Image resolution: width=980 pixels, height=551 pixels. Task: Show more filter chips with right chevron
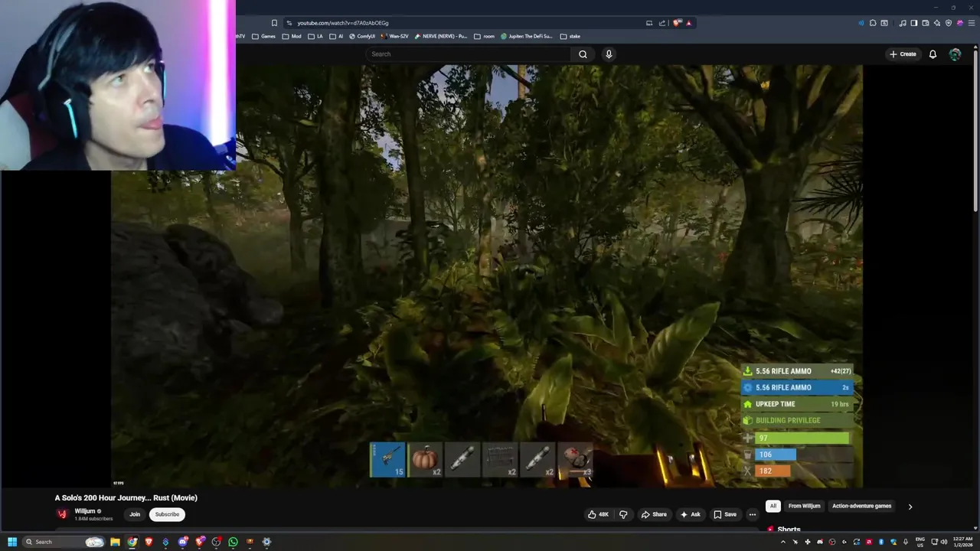point(910,506)
